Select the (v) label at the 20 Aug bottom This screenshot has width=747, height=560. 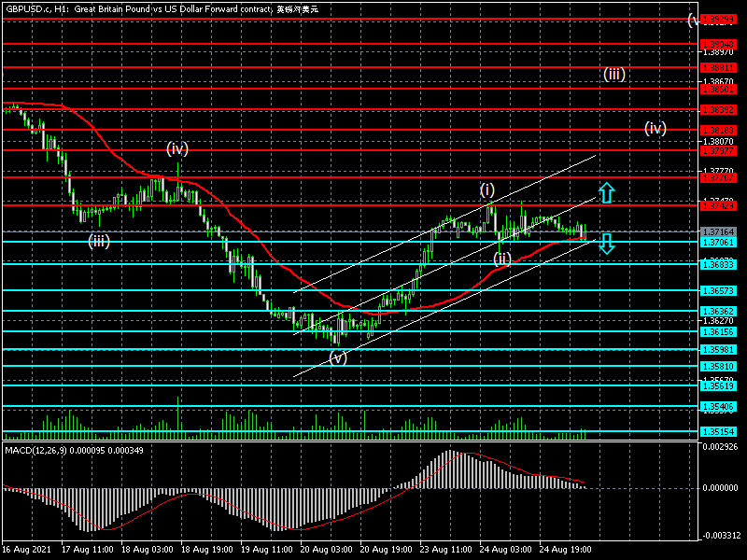pos(338,357)
